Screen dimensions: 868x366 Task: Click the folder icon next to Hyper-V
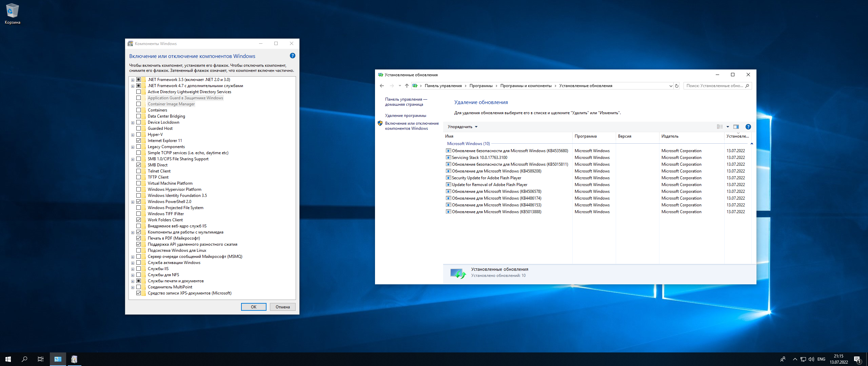point(144,135)
